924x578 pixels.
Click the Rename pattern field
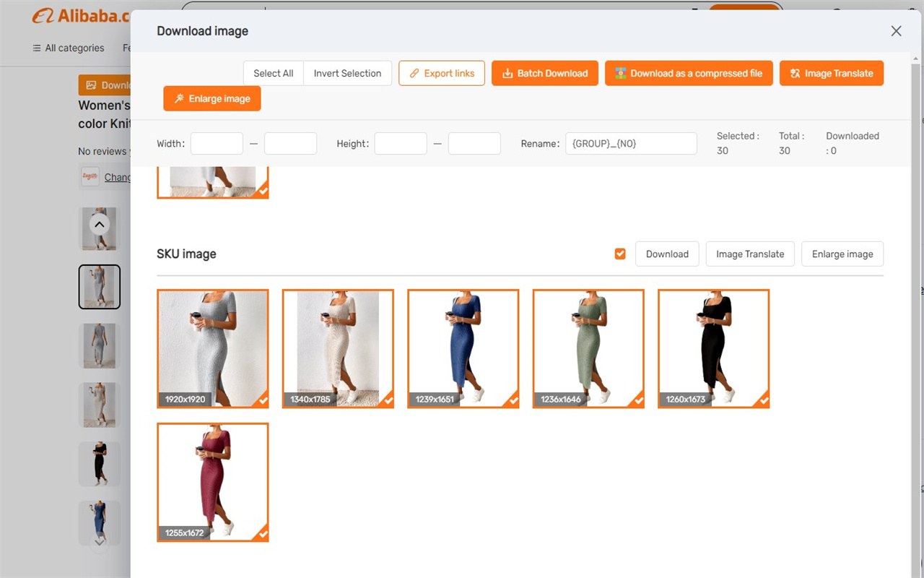click(x=631, y=143)
